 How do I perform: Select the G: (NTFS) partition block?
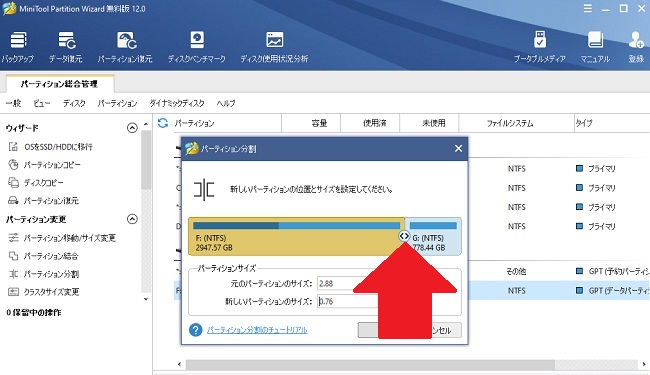(x=433, y=236)
